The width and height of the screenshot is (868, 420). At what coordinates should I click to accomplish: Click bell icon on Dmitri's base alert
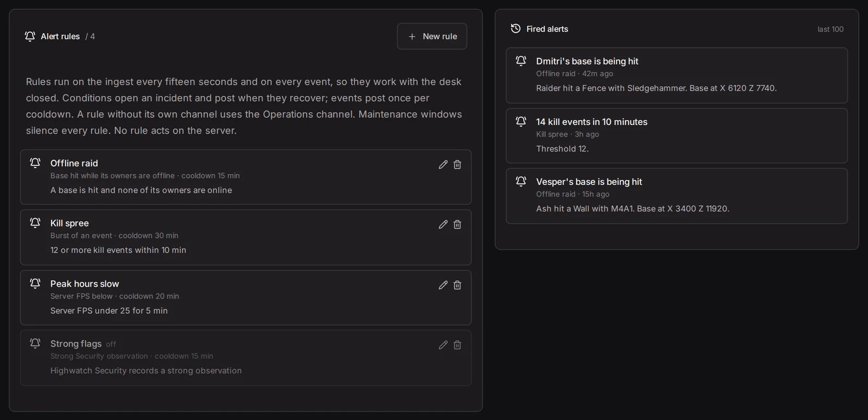(x=521, y=61)
